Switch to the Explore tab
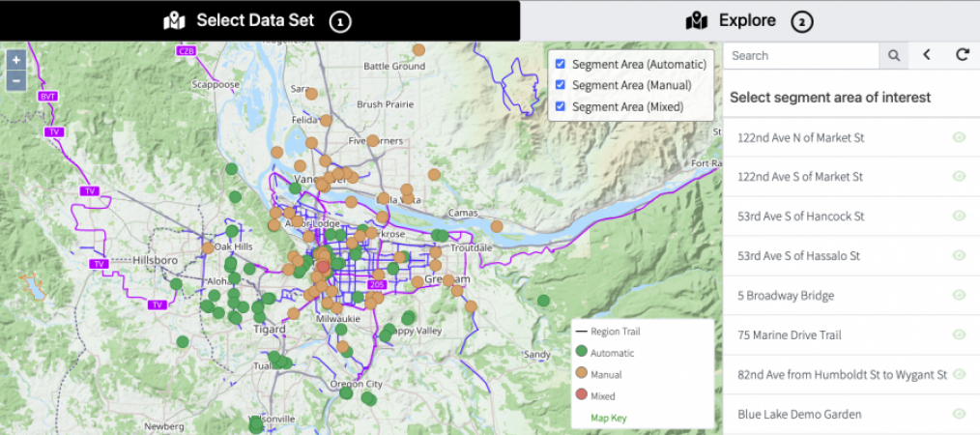This screenshot has width=980, height=435. click(x=747, y=20)
